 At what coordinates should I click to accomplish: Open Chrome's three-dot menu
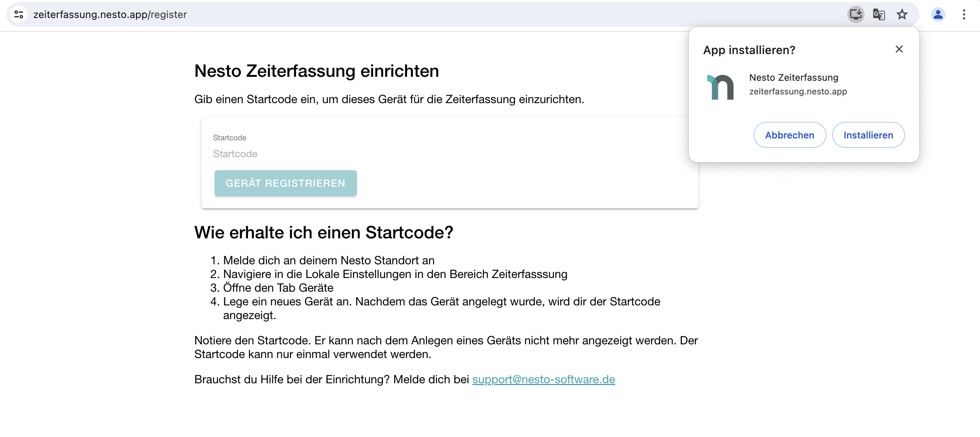click(964, 14)
